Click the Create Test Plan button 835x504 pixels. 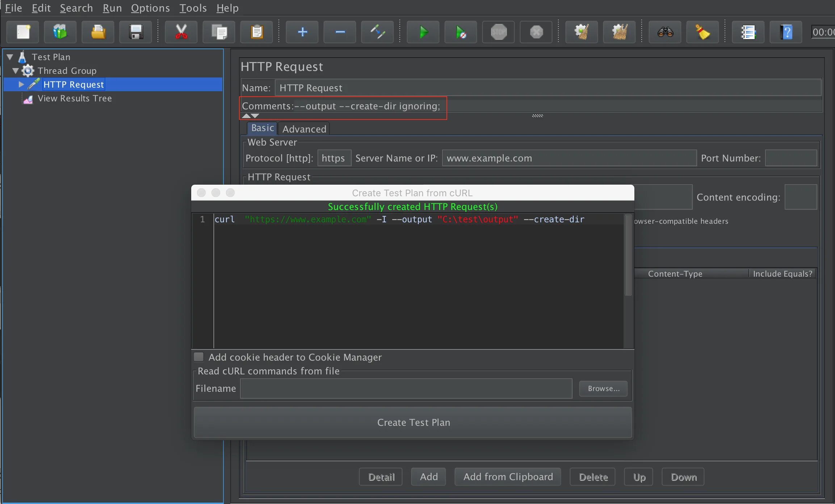(x=414, y=422)
